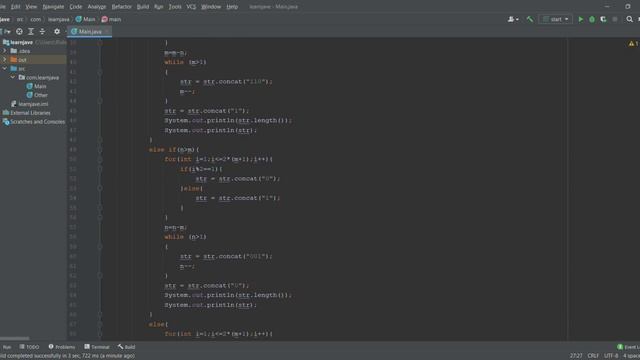Click into line with str.concat("110")
640x360 pixels.
click(x=226, y=82)
